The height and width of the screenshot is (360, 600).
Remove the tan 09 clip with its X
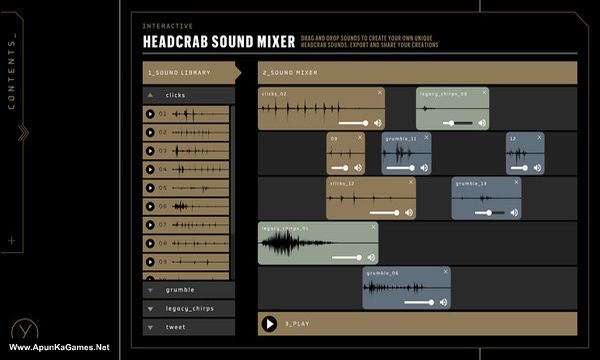click(360, 137)
